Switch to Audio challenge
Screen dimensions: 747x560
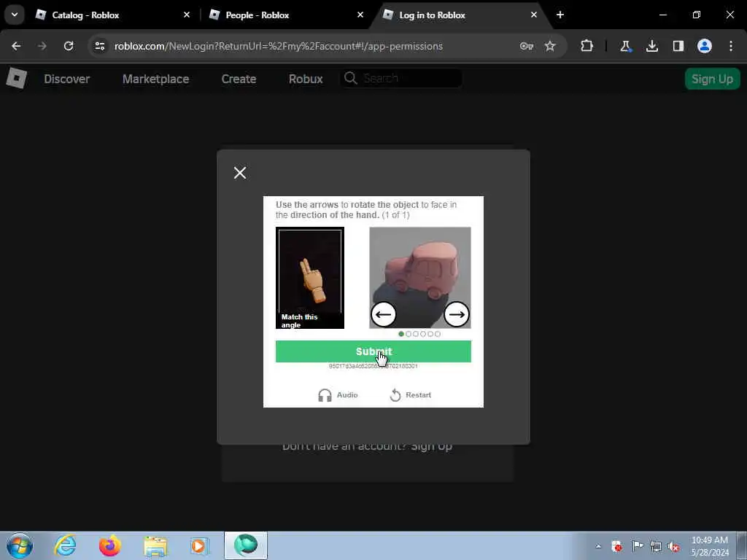click(338, 394)
